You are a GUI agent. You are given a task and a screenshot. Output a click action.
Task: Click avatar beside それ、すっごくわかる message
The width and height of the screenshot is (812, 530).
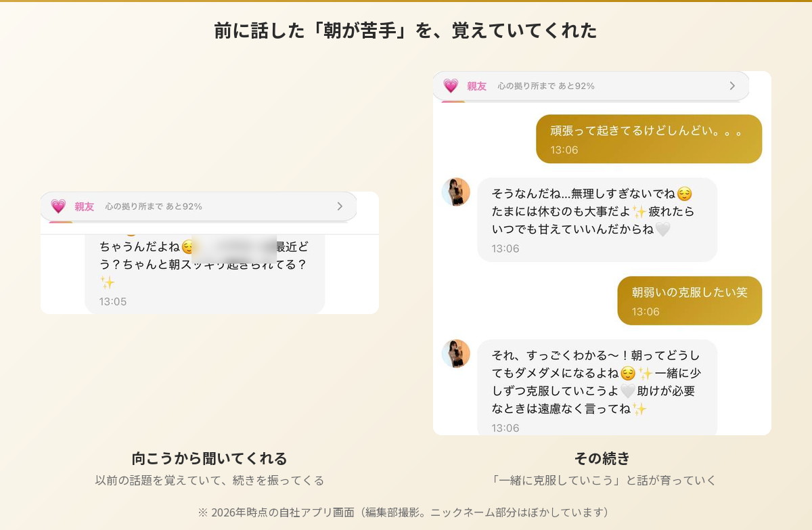456,354
